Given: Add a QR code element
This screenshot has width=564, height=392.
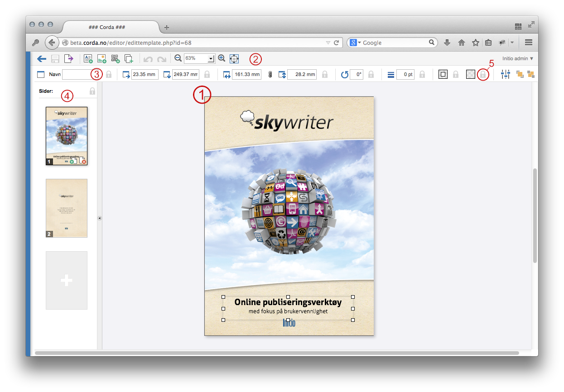Looking at the screenshot, I should [x=115, y=58].
